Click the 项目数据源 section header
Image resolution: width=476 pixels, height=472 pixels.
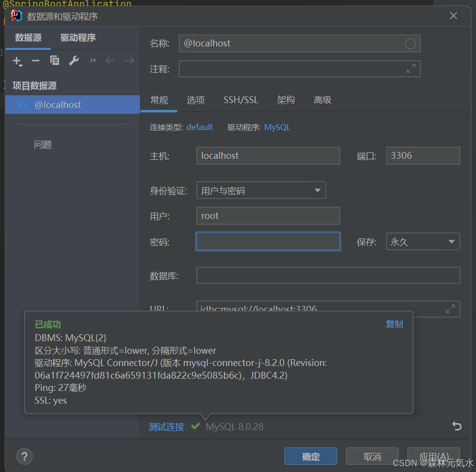tap(34, 86)
